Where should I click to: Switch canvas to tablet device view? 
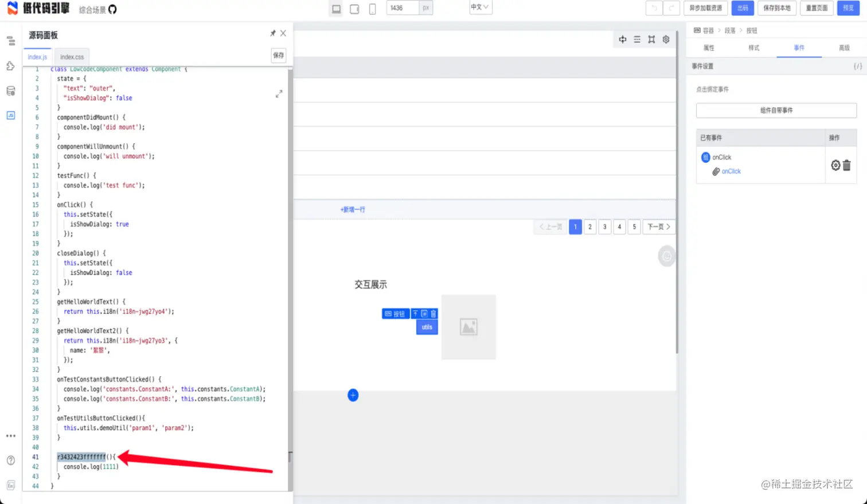point(354,9)
